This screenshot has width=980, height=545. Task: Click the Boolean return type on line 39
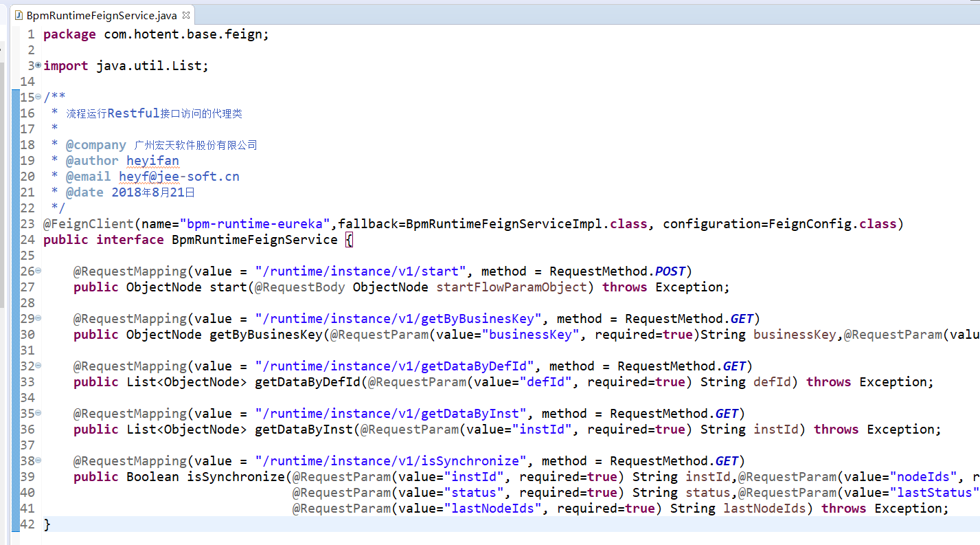pos(152,477)
